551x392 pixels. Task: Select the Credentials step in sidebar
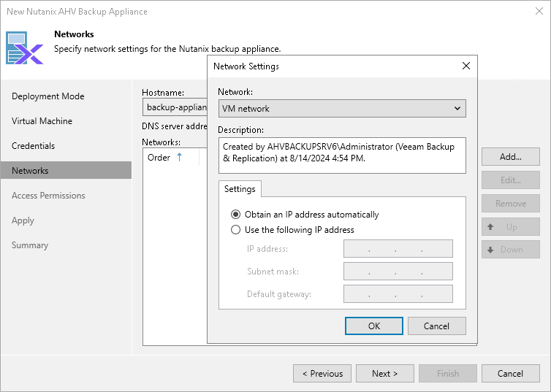coord(34,146)
